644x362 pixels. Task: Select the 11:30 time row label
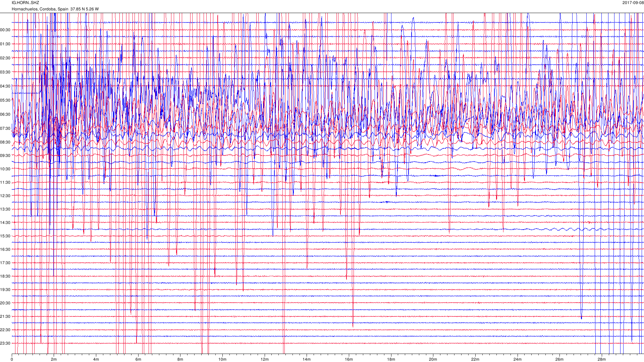tap(5, 182)
